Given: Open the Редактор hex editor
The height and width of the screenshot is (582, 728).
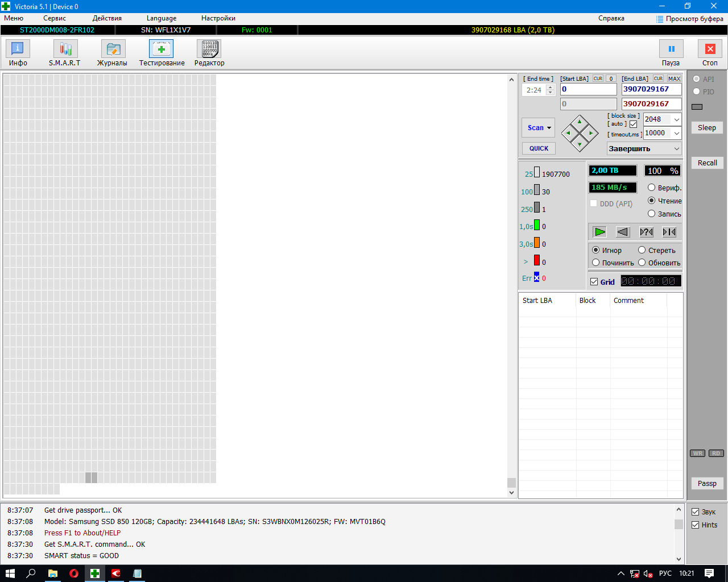Looking at the screenshot, I should (x=209, y=53).
